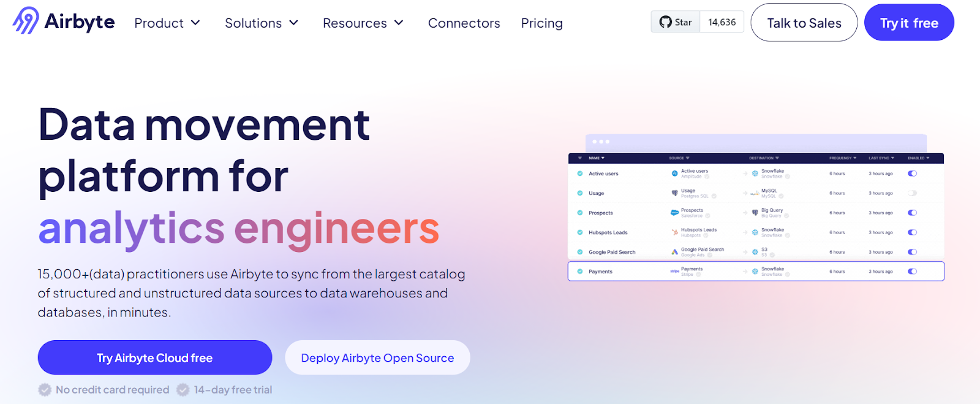Expand the Product menu chevron
Screen dimensions: 980x404
tap(195, 23)
